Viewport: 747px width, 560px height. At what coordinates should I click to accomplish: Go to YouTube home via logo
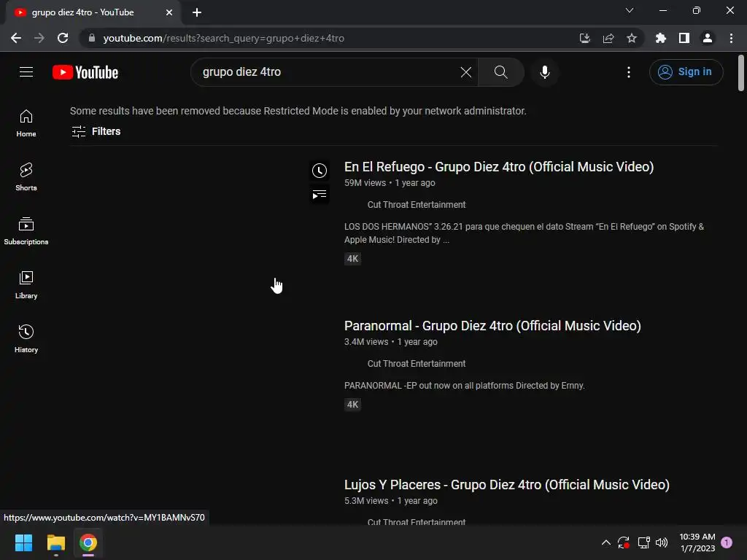85,72
